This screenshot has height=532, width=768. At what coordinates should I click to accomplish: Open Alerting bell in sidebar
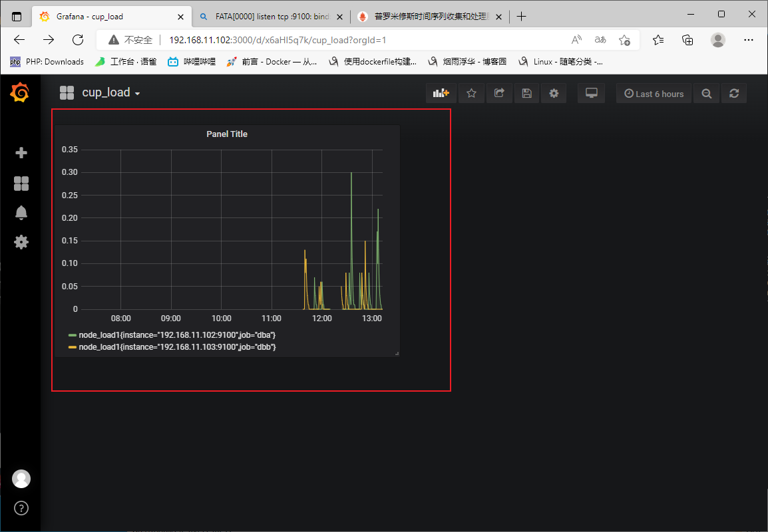point(21,212)
